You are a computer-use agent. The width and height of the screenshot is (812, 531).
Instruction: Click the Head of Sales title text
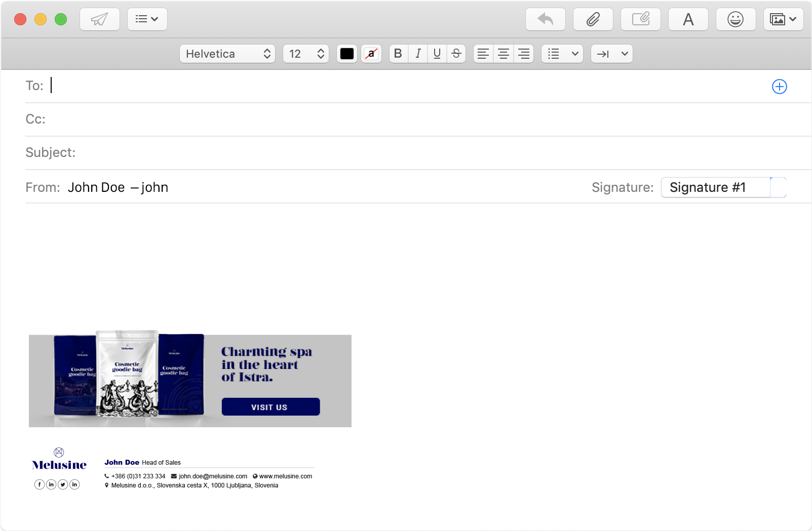click(161, 463)
